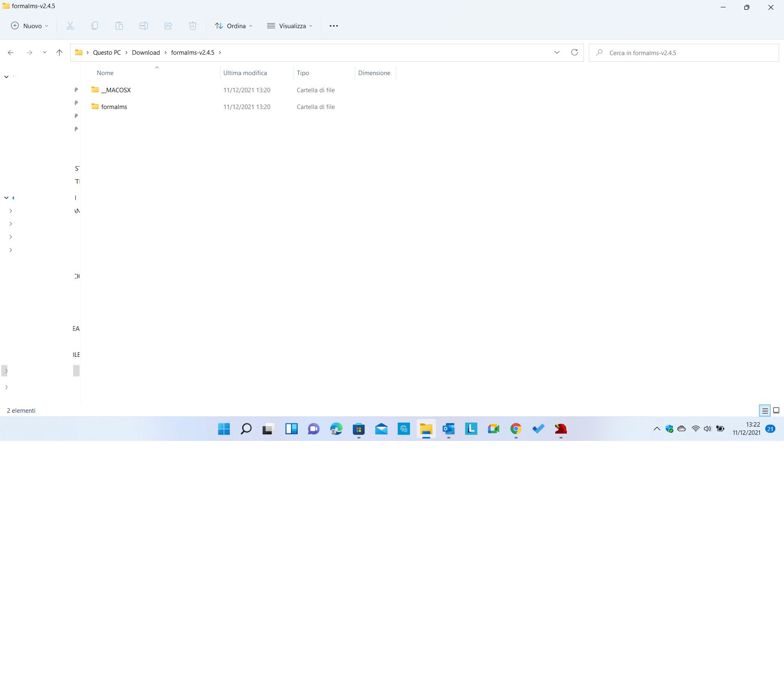Open the Nuovo dropdown menu
The height and width of the screenshot is (690, 784).
[29, 26]
